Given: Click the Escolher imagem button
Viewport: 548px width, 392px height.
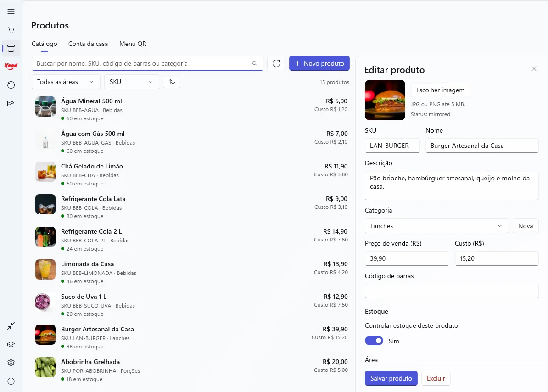Looking at the screenshot, I should pyautogui.click(x=440, y=90).
